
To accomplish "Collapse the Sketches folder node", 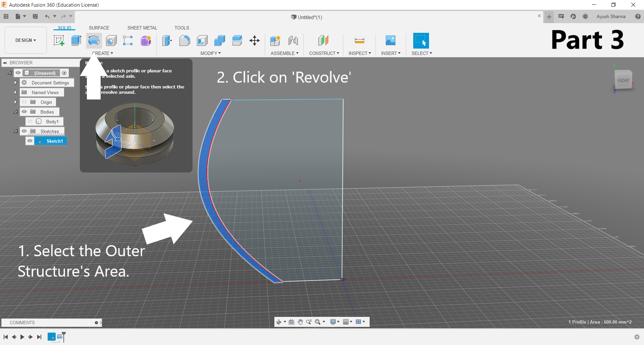I will tap(15, 131).
